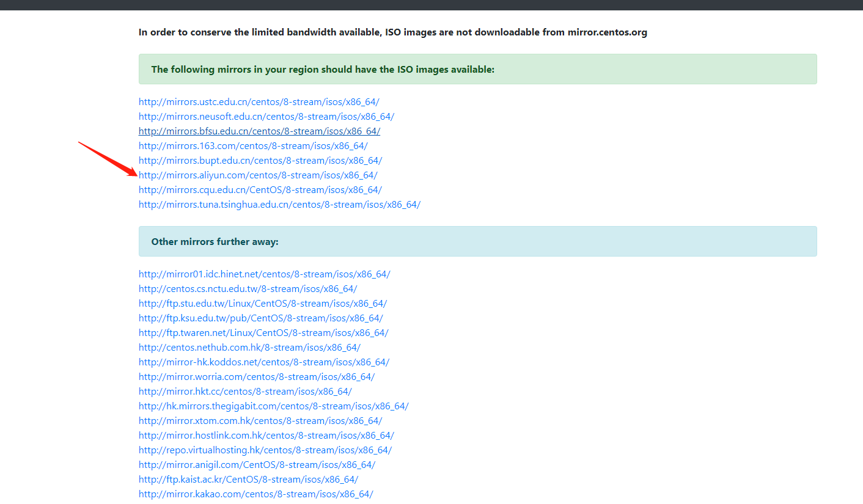Open the mirrors.bupt.edu.cn mirror link
This screenshot has height=504, width=863.
pyautogui.click(x=260, y=161)
